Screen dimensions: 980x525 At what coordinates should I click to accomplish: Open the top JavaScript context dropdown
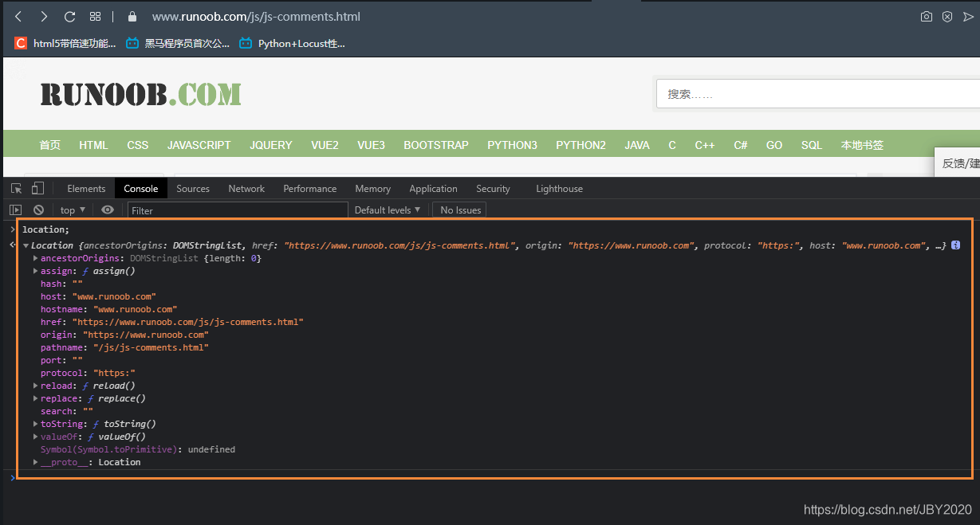tap(73, 210)
